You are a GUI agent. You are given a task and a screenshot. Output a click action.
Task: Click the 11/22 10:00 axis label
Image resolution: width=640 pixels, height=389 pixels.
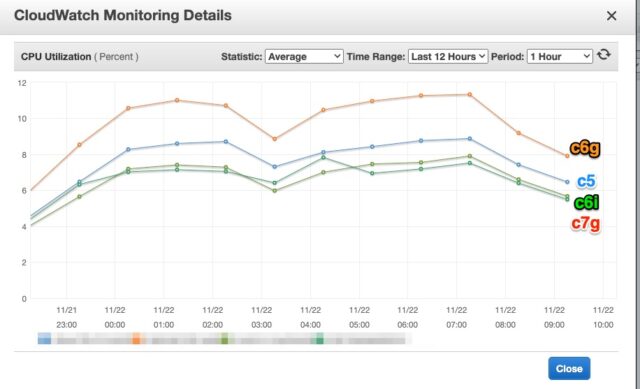(x=603, y=317)
